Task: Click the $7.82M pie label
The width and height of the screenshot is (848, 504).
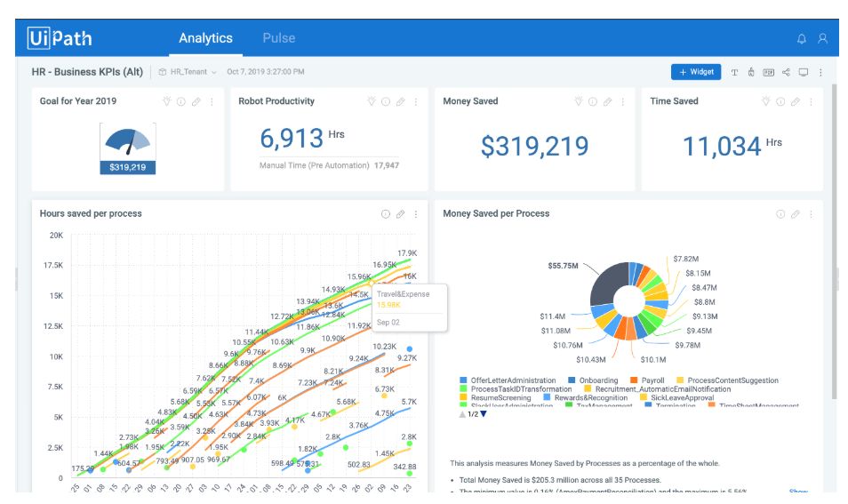Action: [685, 259]
